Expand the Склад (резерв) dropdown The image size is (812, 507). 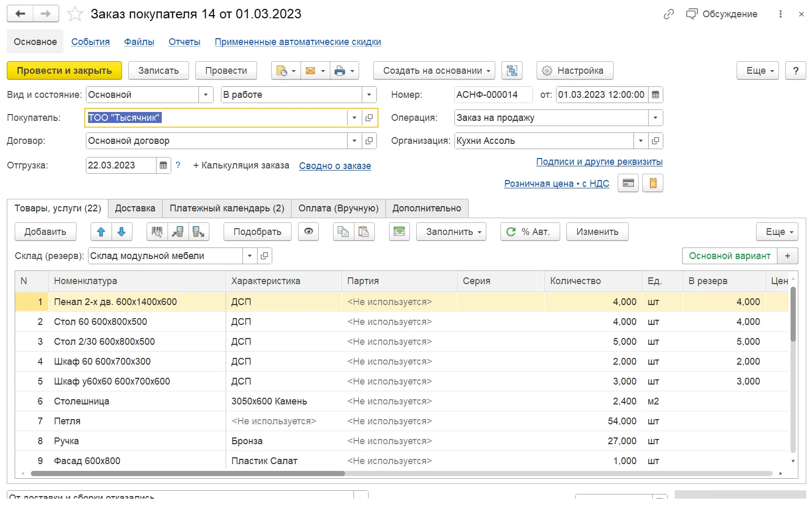250,256
